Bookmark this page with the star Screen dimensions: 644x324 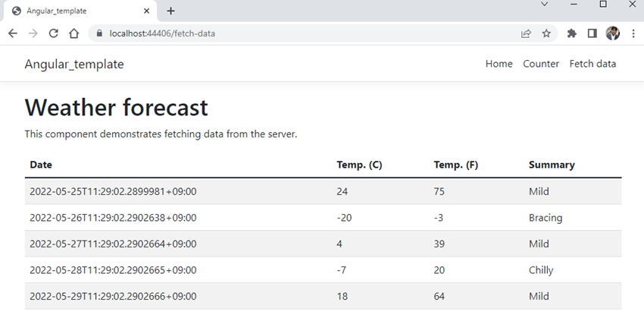tap(546, 33)
